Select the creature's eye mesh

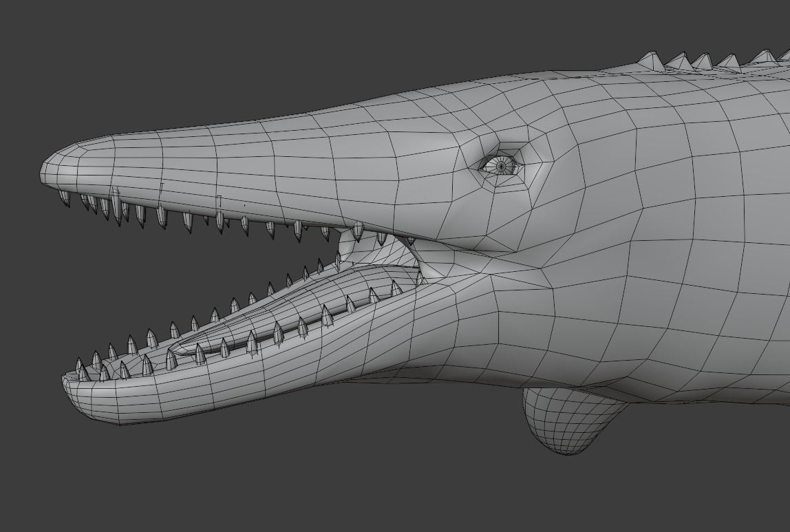(x=501, y=164)
